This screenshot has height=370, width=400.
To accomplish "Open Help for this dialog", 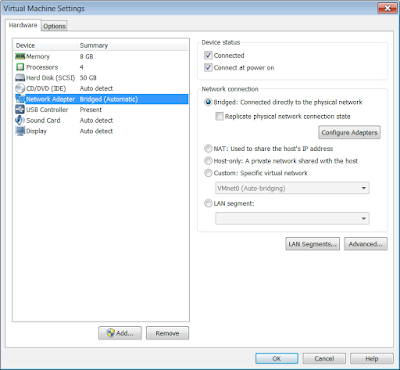I will pos(372,359).
